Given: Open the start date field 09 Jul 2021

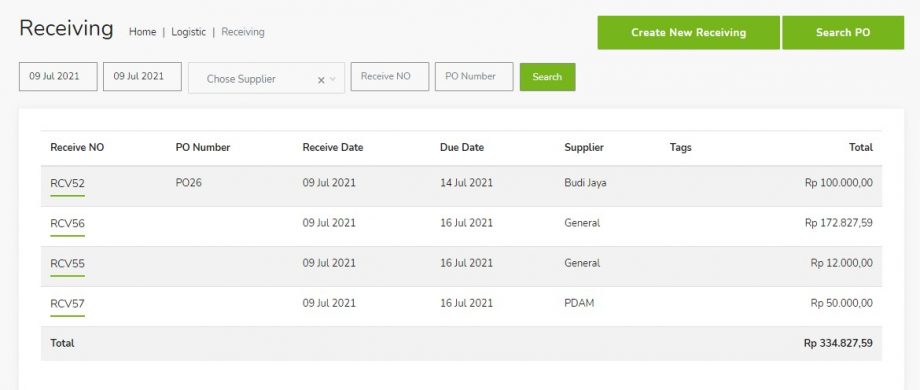Looking at the screenshot, I should pos(58,77).
